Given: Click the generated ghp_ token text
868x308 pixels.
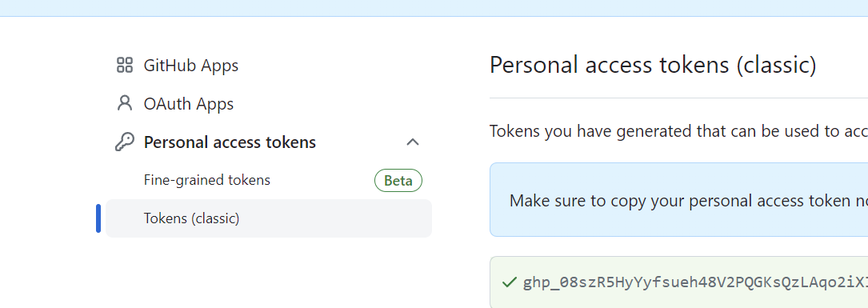Looking at the screenshot, I should click(x=695, y=282).
